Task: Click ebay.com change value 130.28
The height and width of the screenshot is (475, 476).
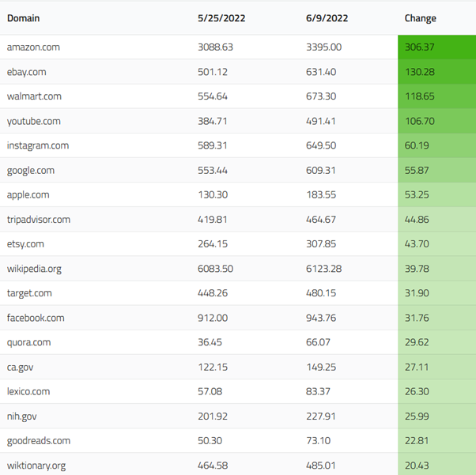Action: [x=420, y=72]
